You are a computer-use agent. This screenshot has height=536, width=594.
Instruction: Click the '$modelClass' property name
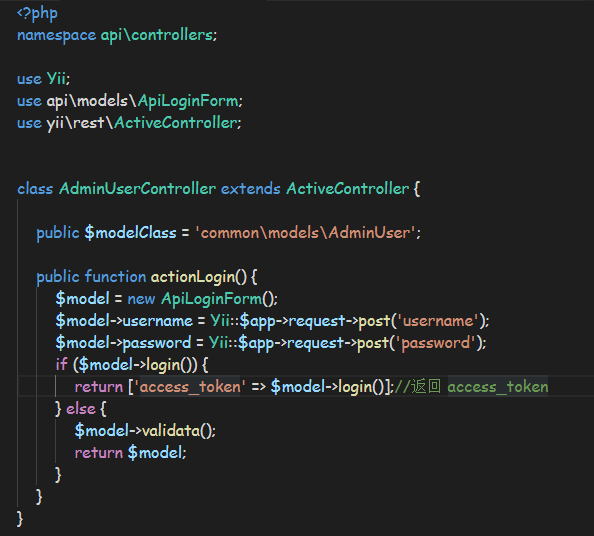130,233
